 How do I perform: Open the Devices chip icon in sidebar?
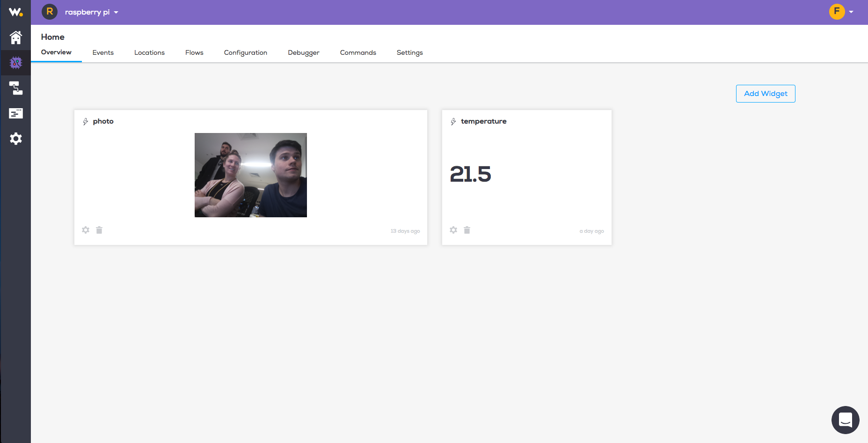(16, 63)
